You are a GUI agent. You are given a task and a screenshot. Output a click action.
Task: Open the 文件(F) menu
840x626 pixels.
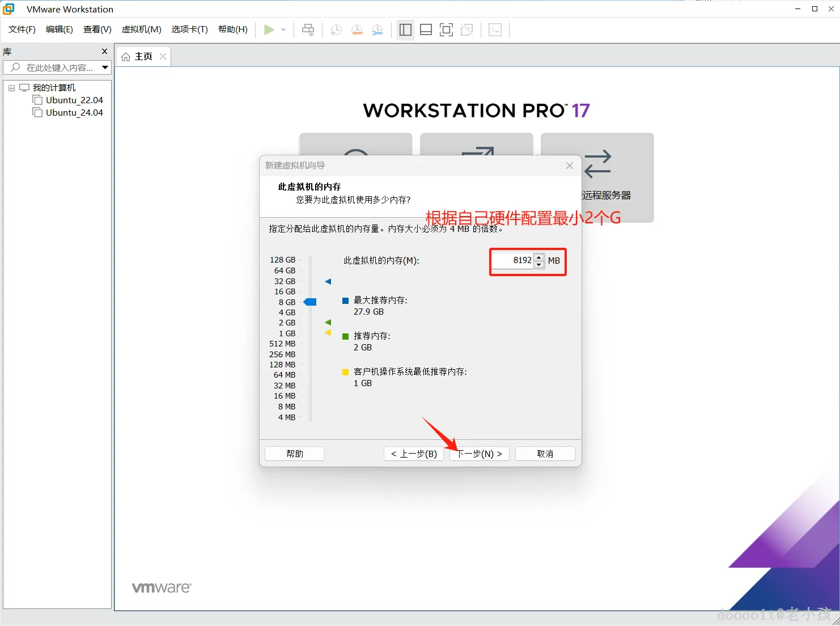click(22, 29)
